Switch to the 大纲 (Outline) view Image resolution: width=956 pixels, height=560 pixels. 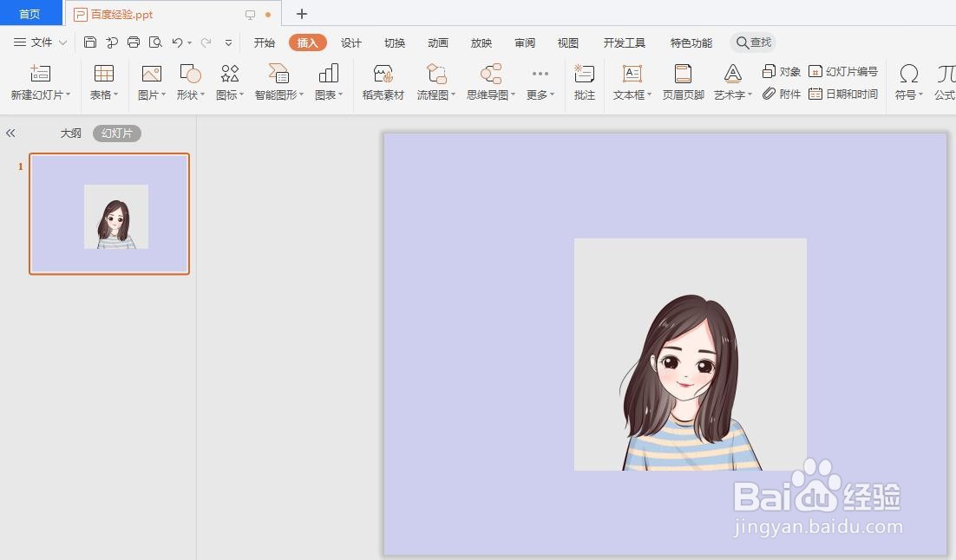(x=71, y=133)
